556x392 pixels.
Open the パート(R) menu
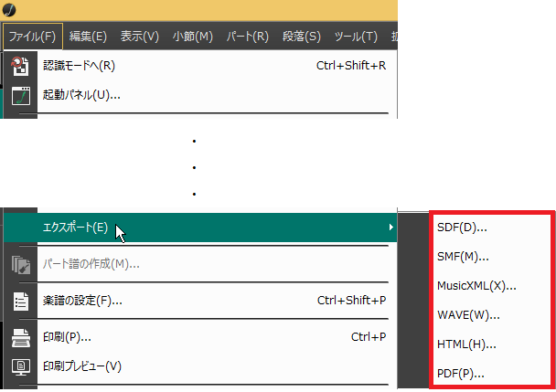[x=247, y=37]
